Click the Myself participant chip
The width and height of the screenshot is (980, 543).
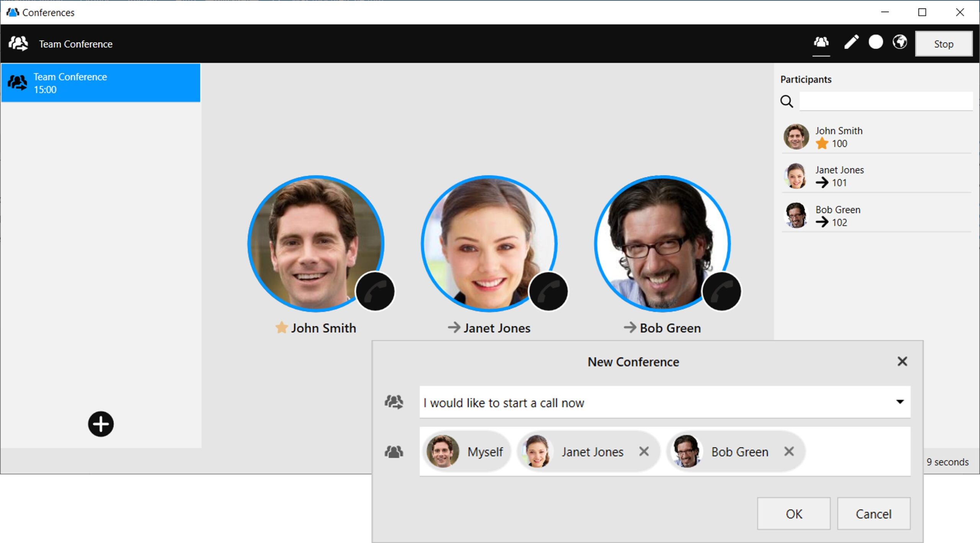coord(467,451)
